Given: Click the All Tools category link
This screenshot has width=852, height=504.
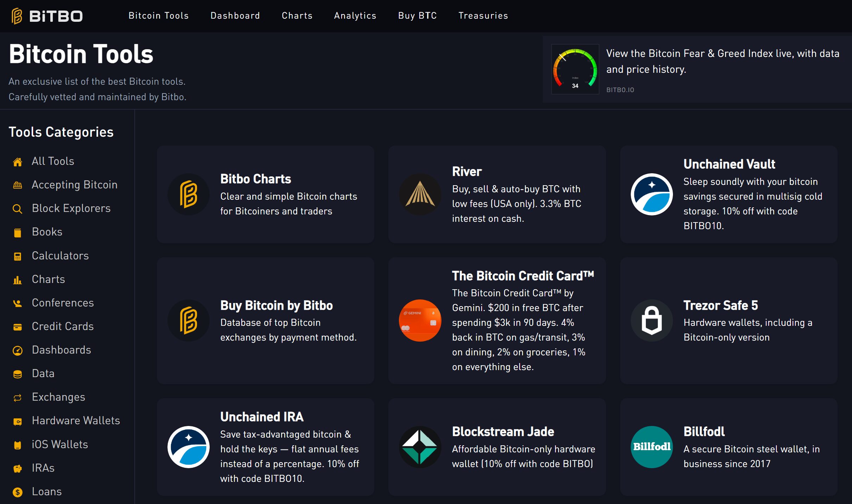Looking at the screenshot, I should [53, 161].
